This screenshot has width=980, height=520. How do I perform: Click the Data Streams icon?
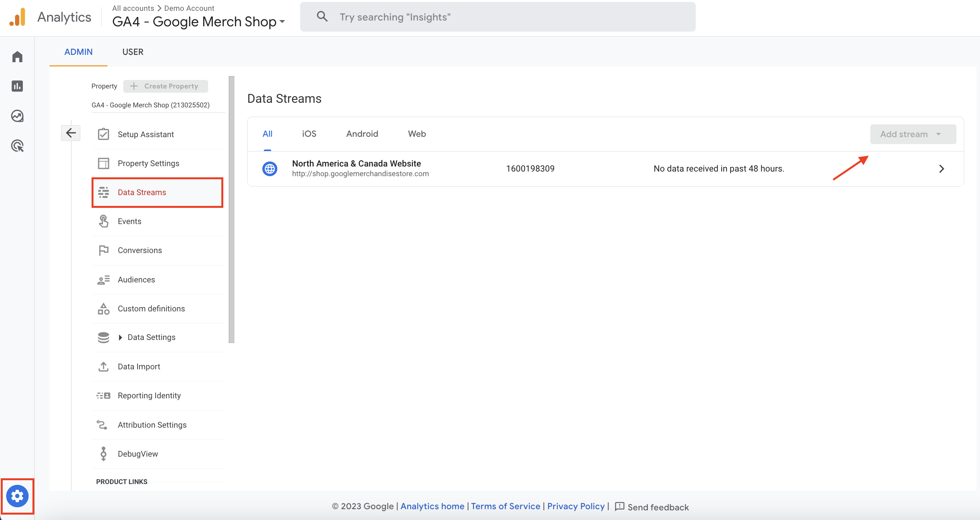104,192
